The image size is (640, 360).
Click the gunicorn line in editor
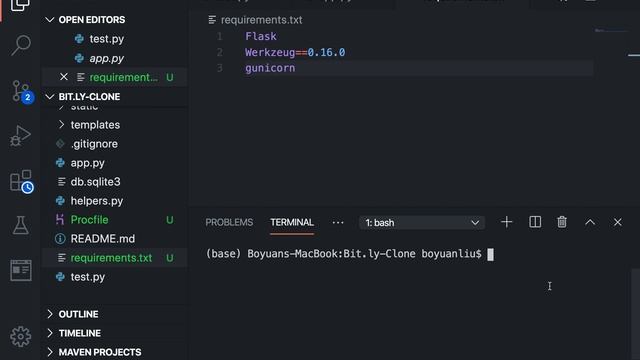(x=270, y=68)
